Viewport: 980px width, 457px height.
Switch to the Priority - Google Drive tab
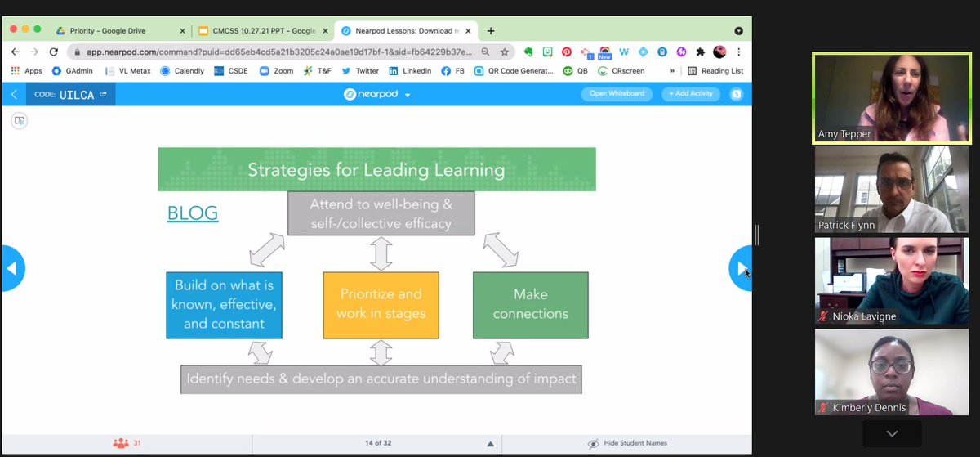(x=119, y=31)
